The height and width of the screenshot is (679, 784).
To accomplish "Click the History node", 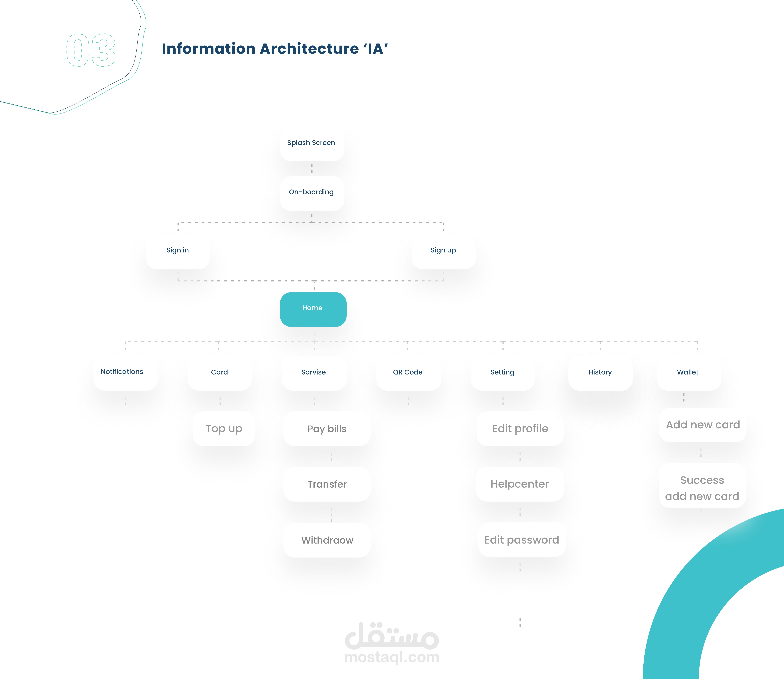I will tap(600, 373).
